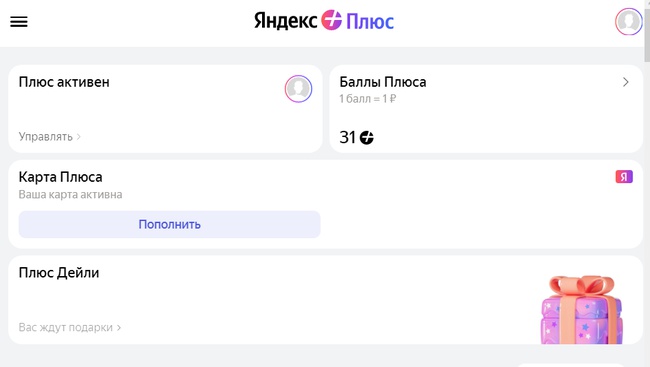This screenshot has width=650, height=367.
Task: Open Управлять subscription link
Action: (49, 136)
